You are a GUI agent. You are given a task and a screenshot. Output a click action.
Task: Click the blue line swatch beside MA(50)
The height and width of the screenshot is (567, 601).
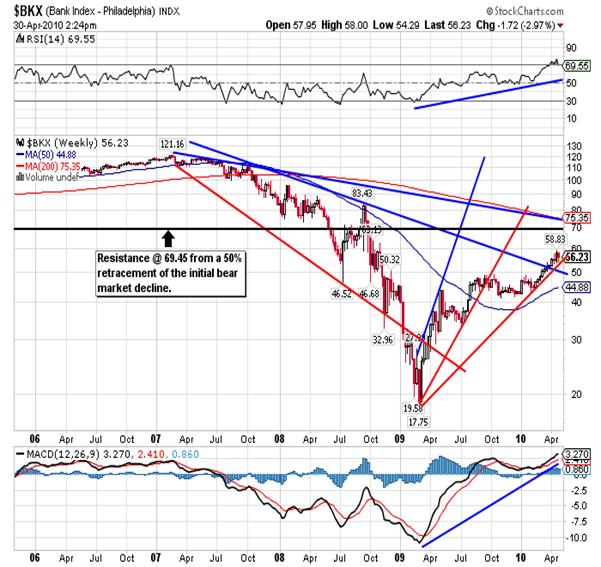coord(20,155)
